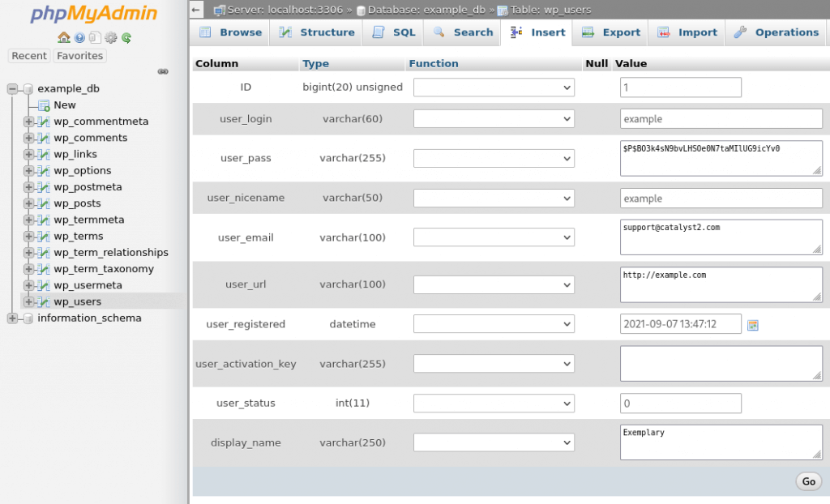
Task: Expand the information_schema database node
Action: (x=12, y=318)
